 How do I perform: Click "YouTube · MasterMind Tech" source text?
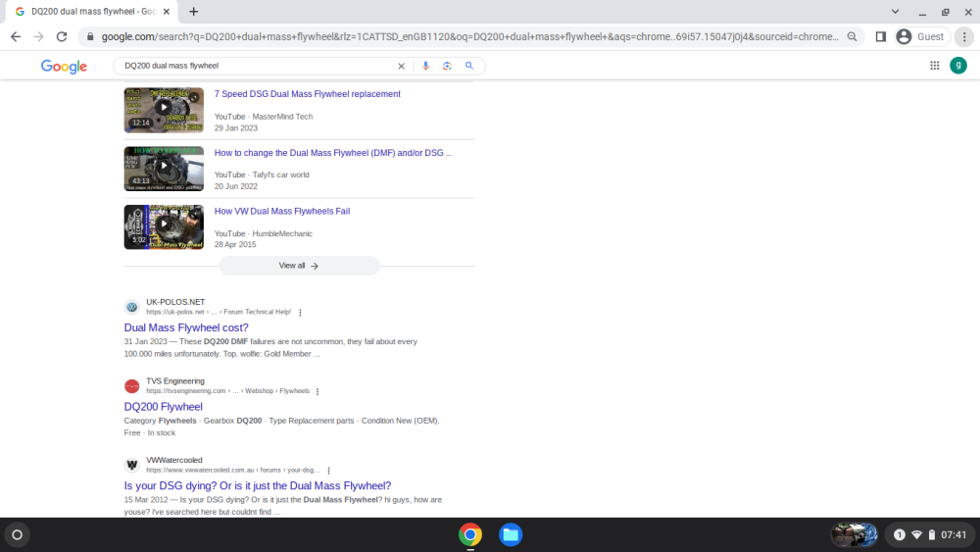pyautogui.click(x=263, y=117)
